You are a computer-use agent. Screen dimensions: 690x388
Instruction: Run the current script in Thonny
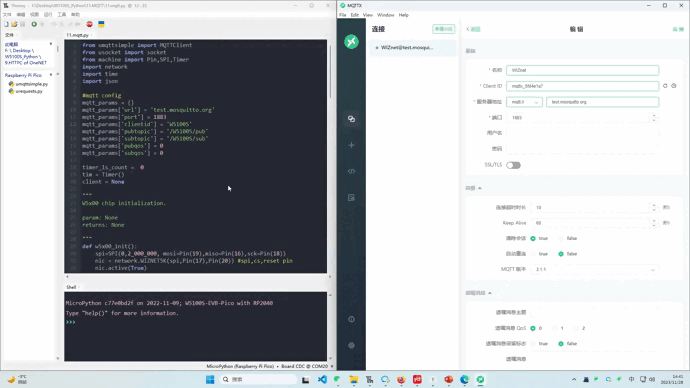(x=34, y=24)
